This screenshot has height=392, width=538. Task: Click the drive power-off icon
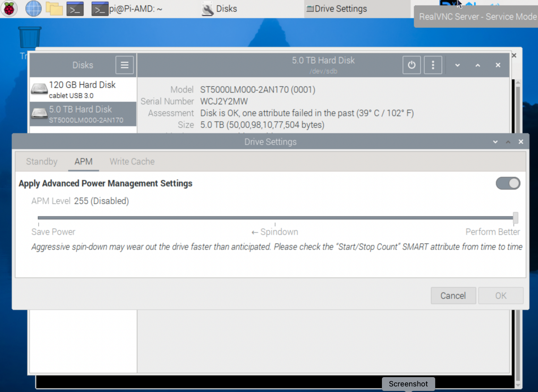click(411, 65)
